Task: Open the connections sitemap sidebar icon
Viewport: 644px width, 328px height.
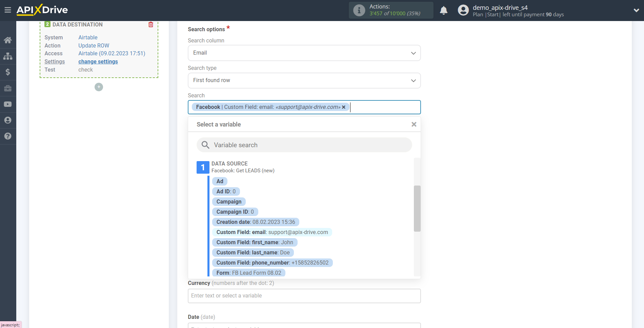Action: click(x=8, y=56)
